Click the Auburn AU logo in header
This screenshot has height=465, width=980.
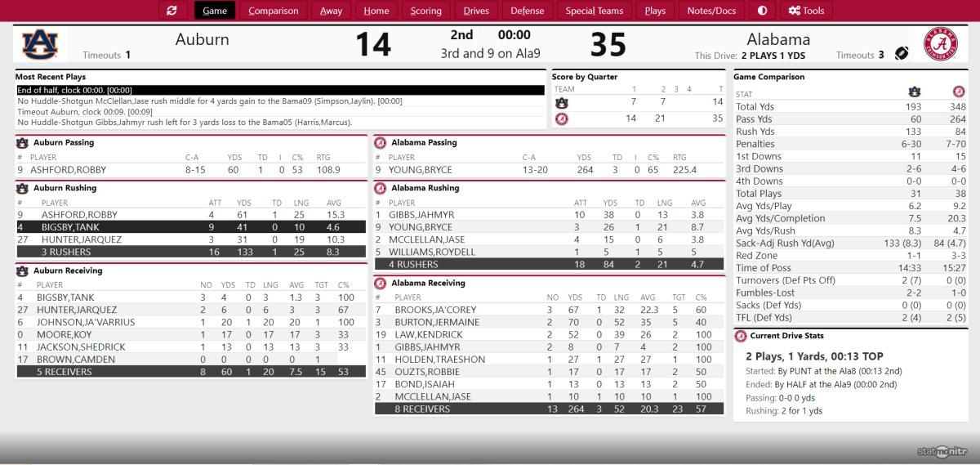pyautogui.click(x=40, y=44)
